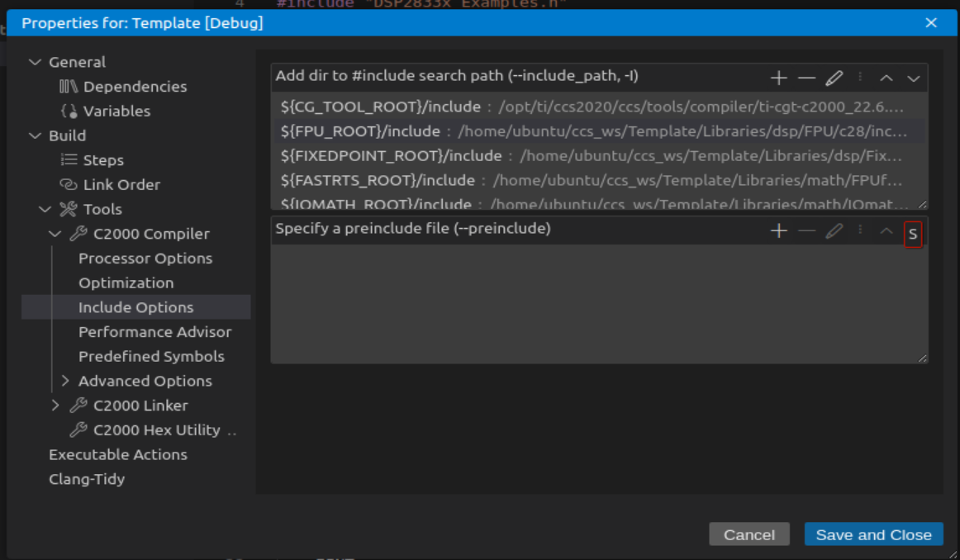This screenshot has height=560, width=960.
Task: Select C2000 Compiler label
Action: coord(151,233)
